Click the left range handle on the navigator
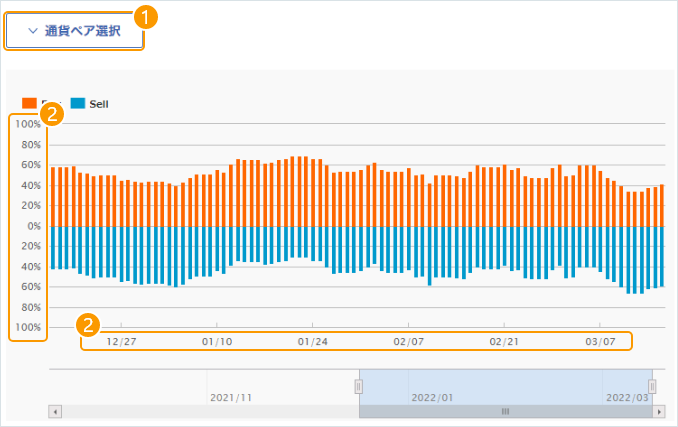Viewport: 678px width, 427px height. [359, 386]
